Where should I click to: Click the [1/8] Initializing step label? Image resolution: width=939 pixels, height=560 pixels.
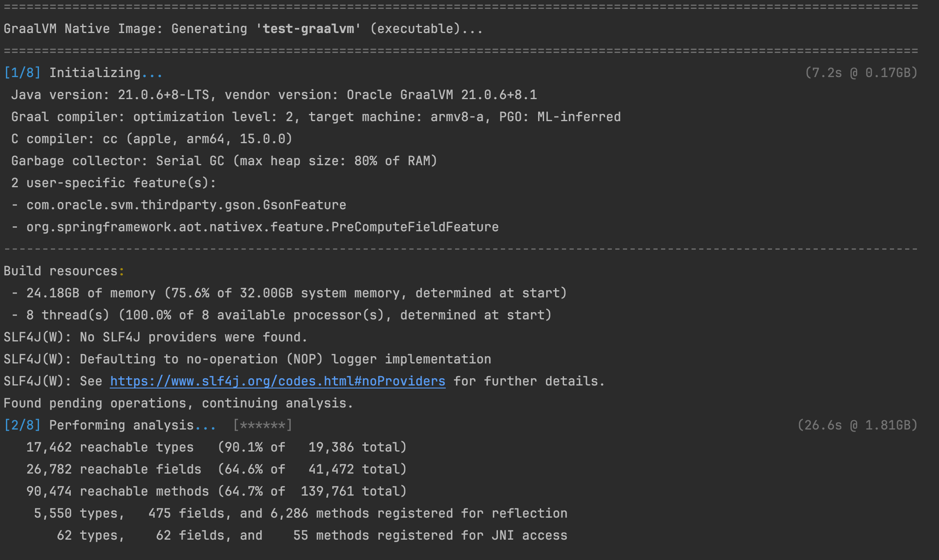(x=83, y=73)
